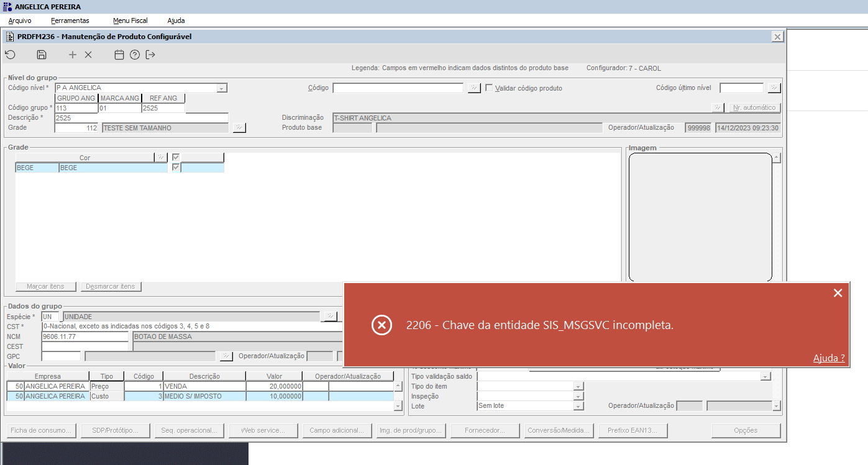Open the Lote dropdown showing Sem lote
The width and height of the screenshot is (868, 465).
tap(578, 406)
